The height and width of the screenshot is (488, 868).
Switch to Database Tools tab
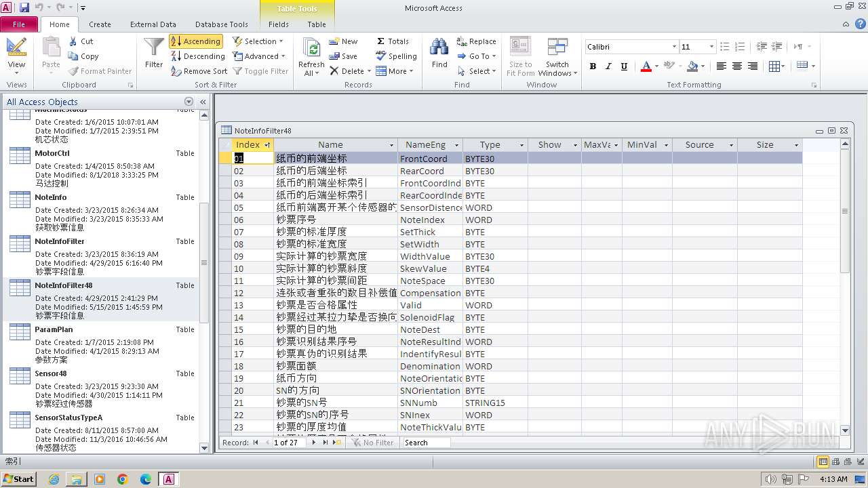pos(222,24)
